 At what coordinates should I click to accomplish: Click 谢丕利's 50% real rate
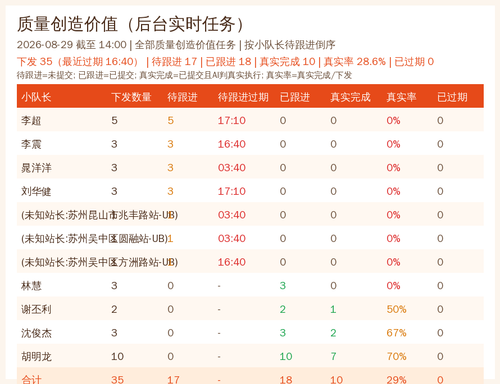[x=396, y=309]
